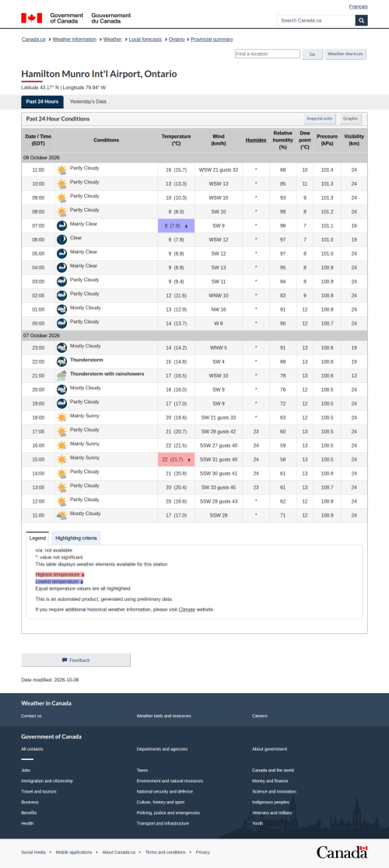Click the Mainly Sunny icon at 15:00
Image resolution: width=389 pixels, height=868 pixels.
[x=61, y=459]
